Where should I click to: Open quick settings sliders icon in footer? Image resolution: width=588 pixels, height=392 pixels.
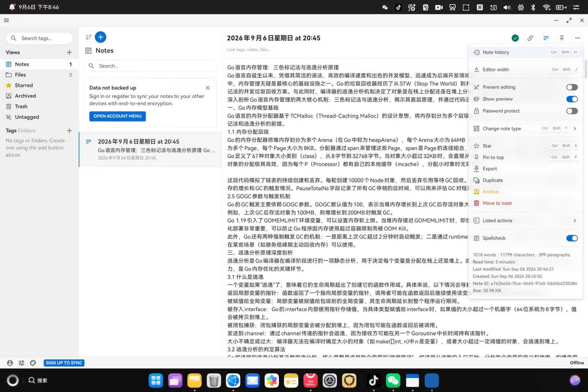(21, 363)
